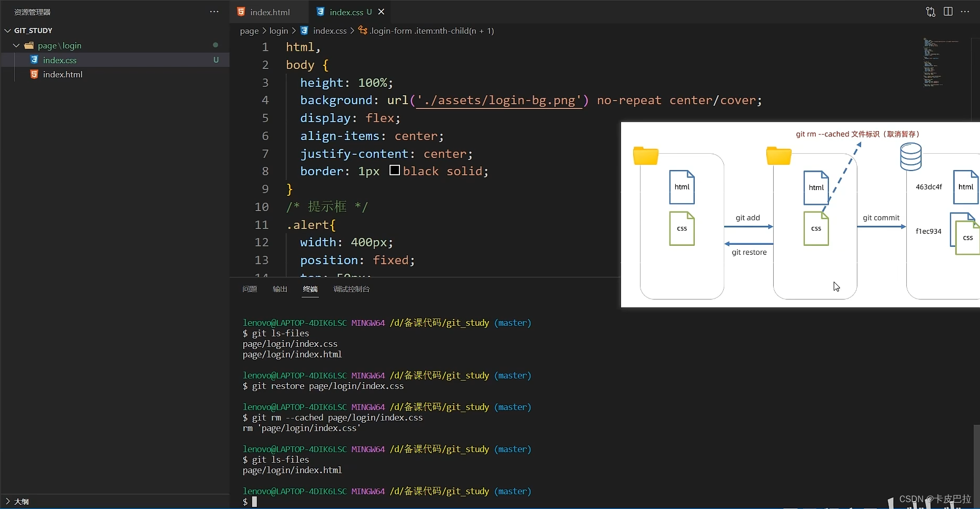Viewport: 980px width, 509px height.
Task: Click the commit hash 463dc4f in diagram
Action: (929, 187)
